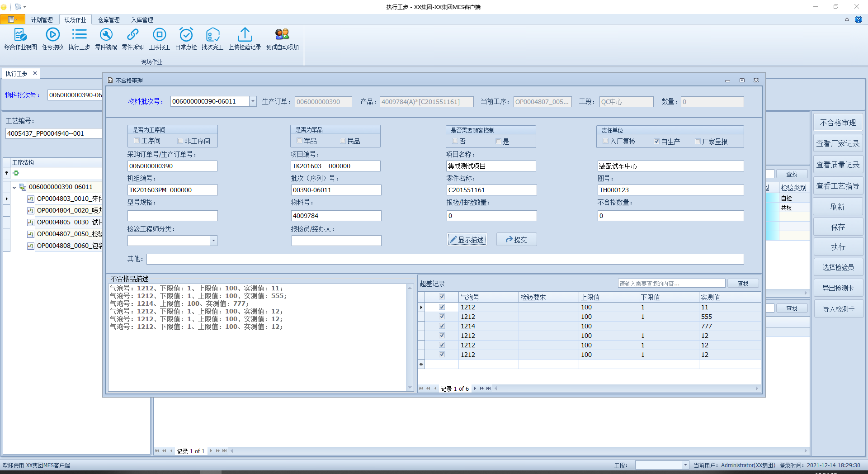Click the 提交 button
The image size is (868, 474).
[x=516, y=240]
